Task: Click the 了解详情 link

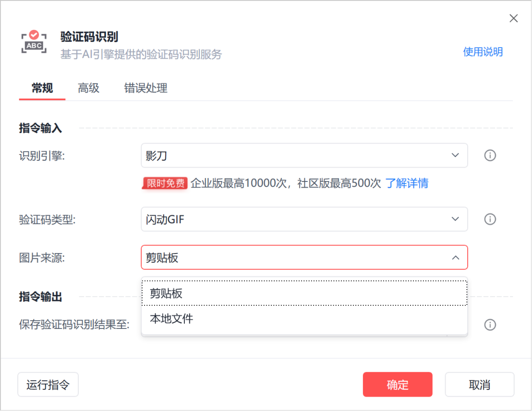Action: (x=407, y=183)
